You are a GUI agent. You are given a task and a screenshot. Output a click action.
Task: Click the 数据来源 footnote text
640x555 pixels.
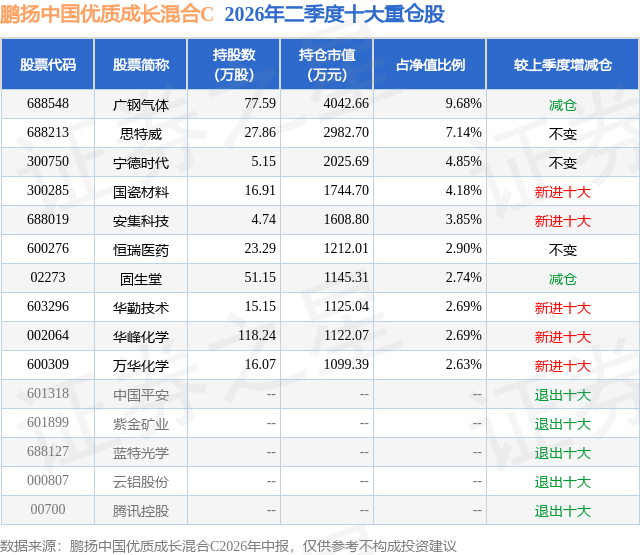coord(228,546)
